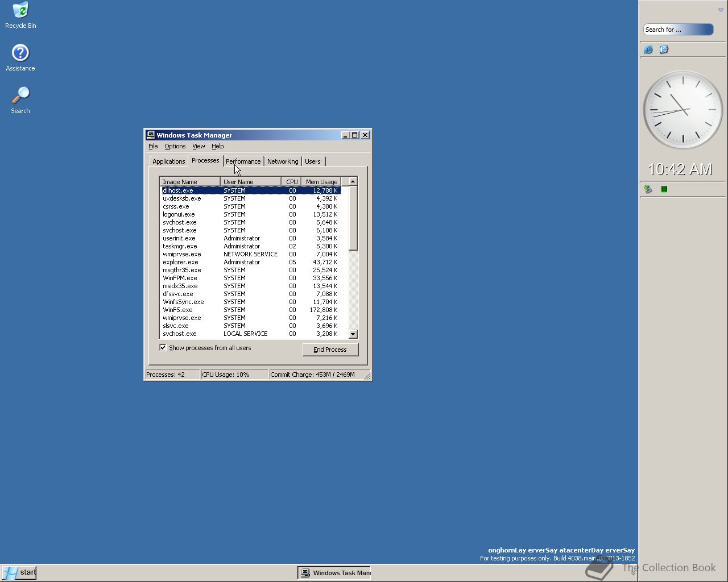Screen dimensions: 728x582
Task: Close the Task Manager window
Action: 365,135
